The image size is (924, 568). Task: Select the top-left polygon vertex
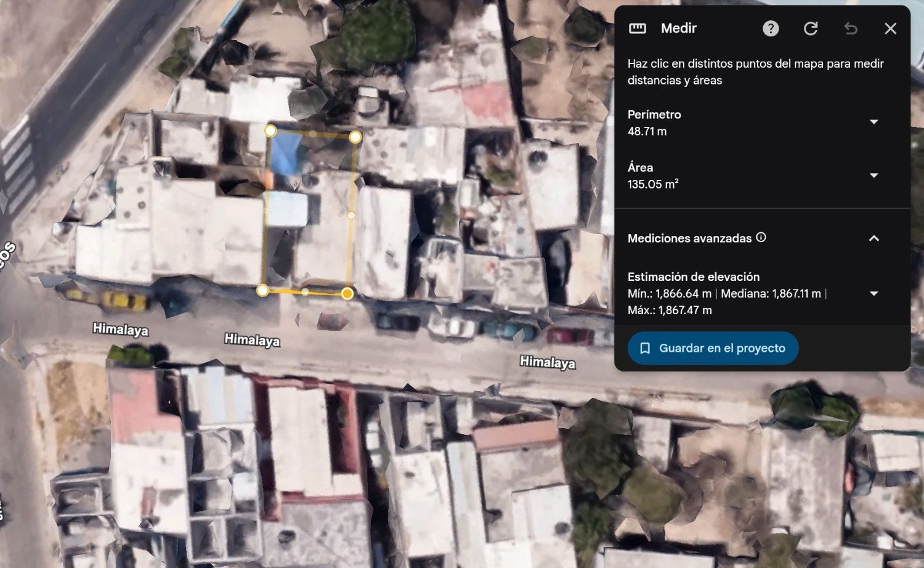270,131
